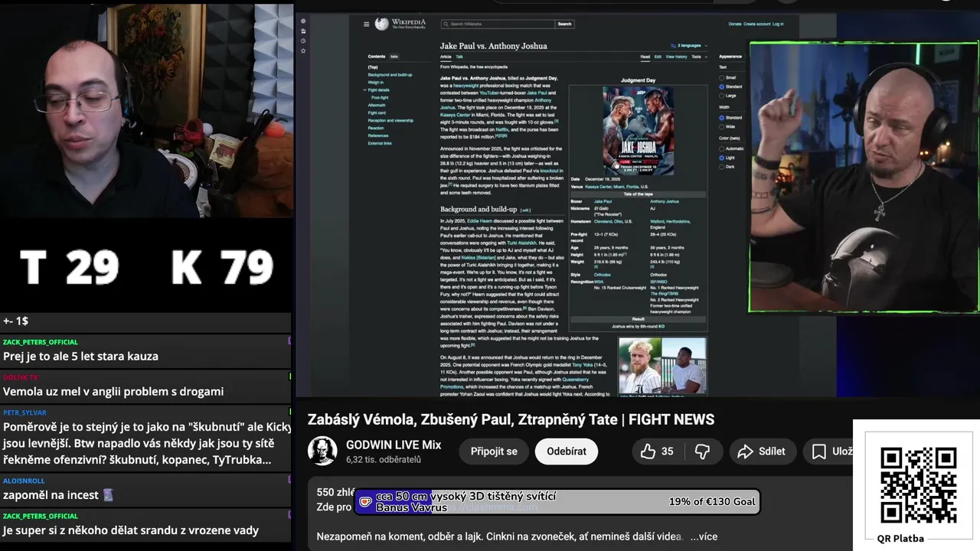Jump to Reaction contents entry
Viewport: 980px width, 551px height.
pyautogui.click(x=376, y=128)
